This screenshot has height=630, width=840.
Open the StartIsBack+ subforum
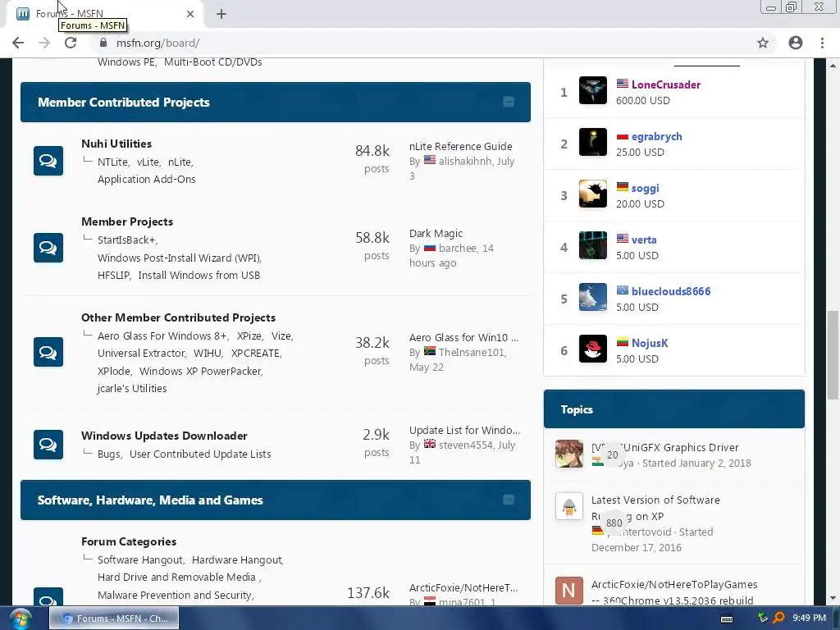(126, 240)
